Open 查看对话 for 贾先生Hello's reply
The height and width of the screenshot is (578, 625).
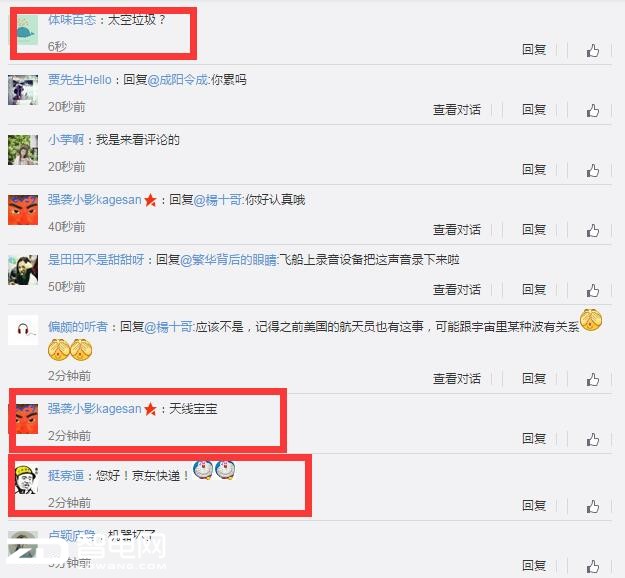(457, 110)
